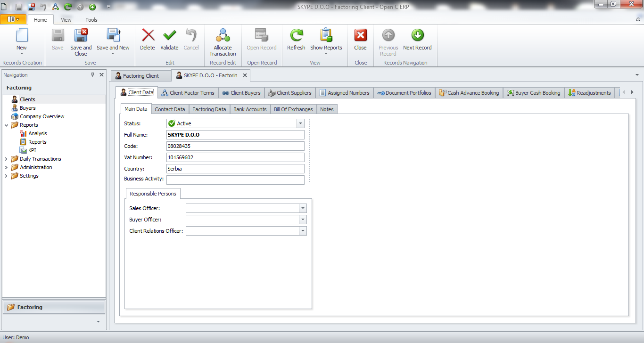Open Company Overview in navigation
The width and height of the screenshot is (644, 343).
[x=42, y=116]
